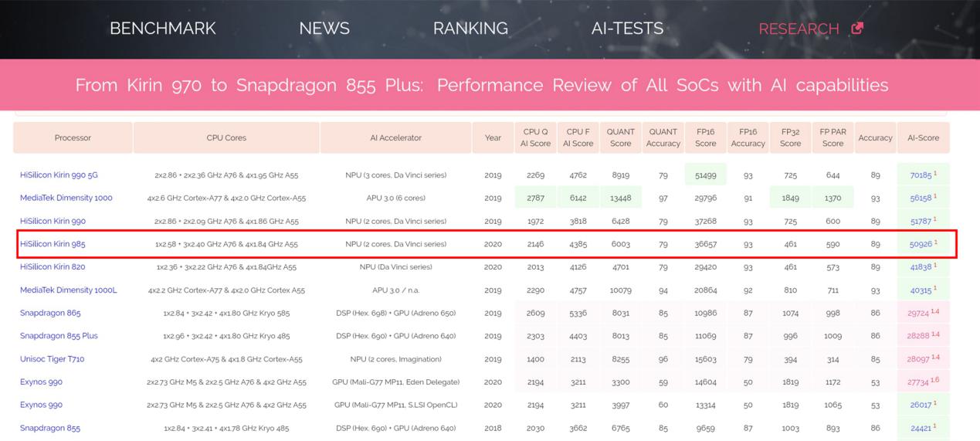
Task: Click the page title about Kirin 970 to Snapdragon 855 Plus
Action: [482, 85]
